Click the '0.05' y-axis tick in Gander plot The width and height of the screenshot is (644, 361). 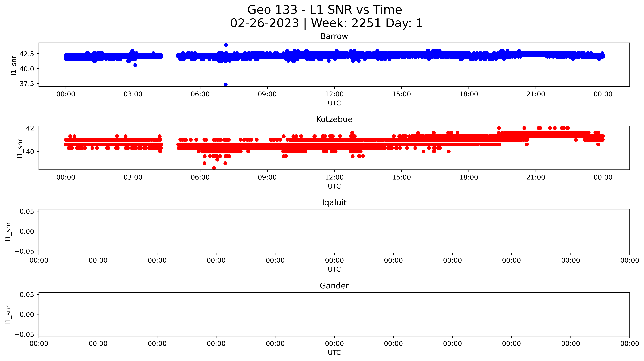click(27, 295)
